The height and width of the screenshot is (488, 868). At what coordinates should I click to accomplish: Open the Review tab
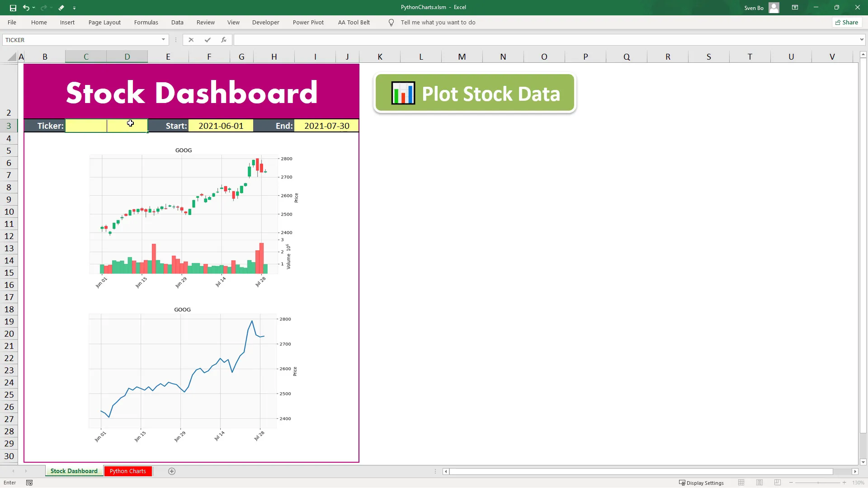(x=206, y=22)
